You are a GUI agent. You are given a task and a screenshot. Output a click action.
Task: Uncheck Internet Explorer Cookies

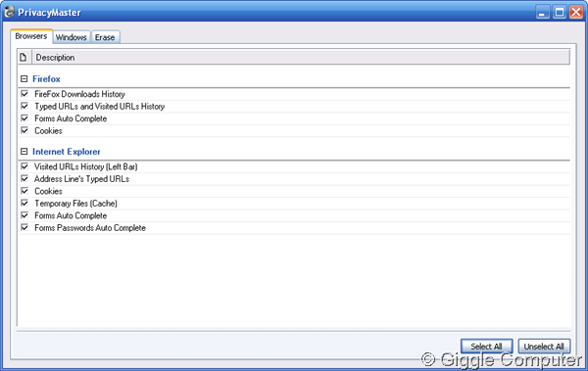pyautogui.click(x=24, y=191)
